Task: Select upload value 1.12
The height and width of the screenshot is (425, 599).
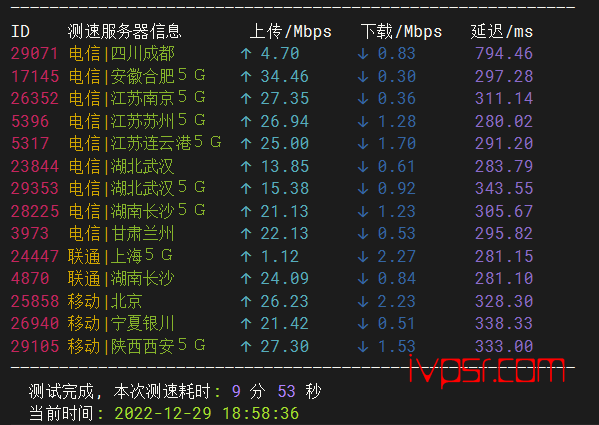Action: point(280,257)
